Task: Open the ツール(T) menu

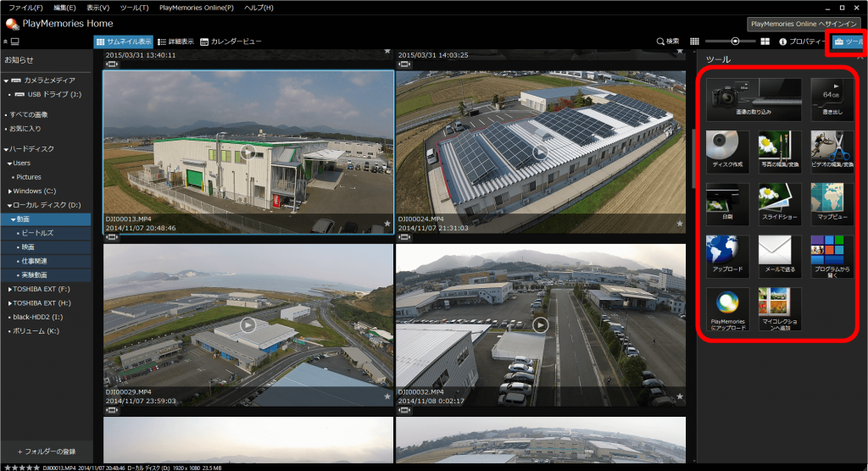Action: [x=134, y=8]
